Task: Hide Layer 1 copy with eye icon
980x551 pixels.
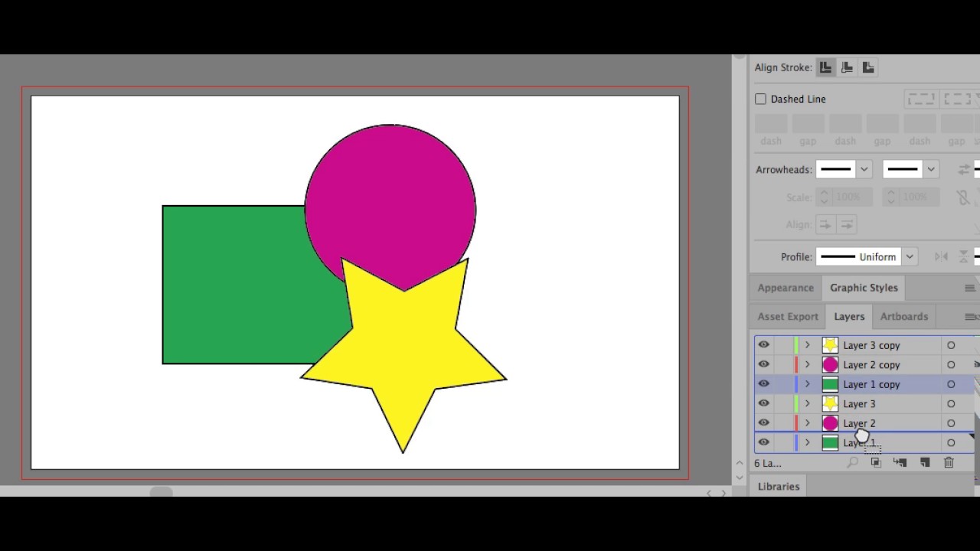Action: click(763, 384)
